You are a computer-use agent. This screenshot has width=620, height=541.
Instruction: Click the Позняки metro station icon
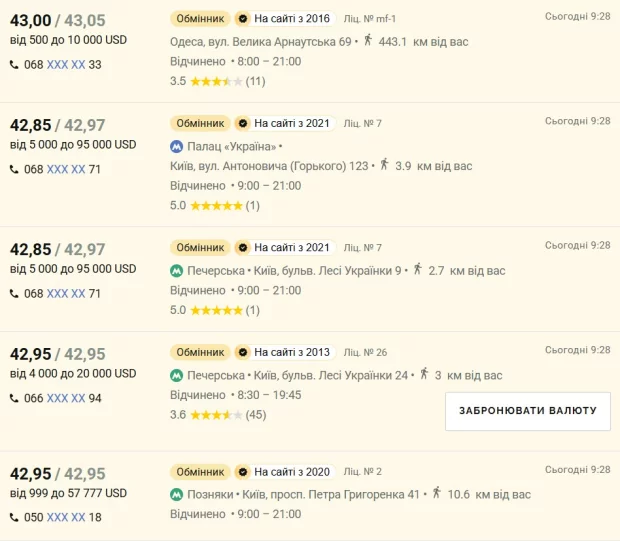[x=177, y=494]
